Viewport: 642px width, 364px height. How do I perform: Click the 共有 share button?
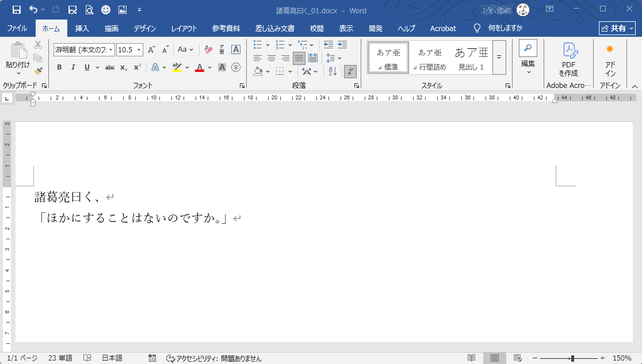(x=617, y=28)
